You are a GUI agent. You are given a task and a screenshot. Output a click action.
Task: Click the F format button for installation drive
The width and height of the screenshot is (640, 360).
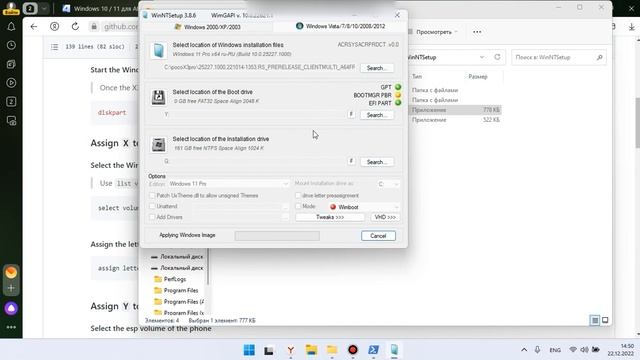pos(351,161)
